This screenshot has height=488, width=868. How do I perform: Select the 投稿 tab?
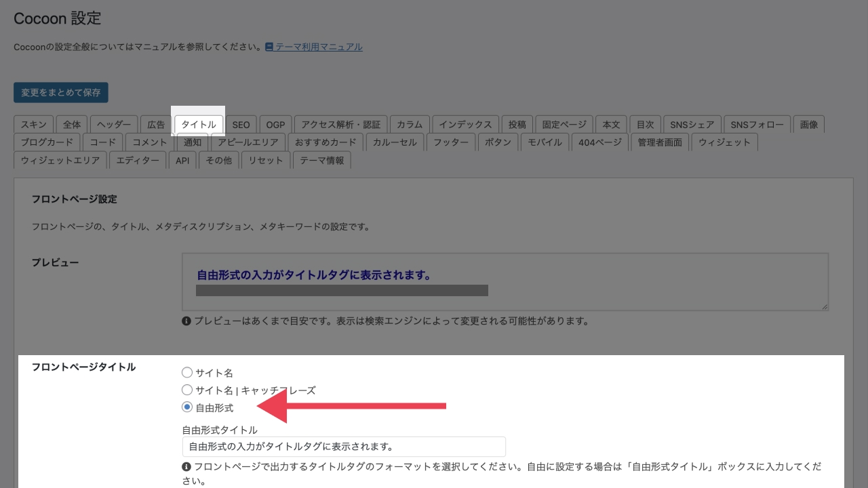pyautogui.click(x=517, y=125)
